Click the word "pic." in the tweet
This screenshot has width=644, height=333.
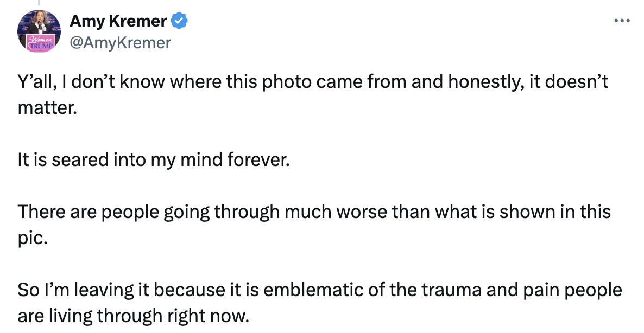tap(33, 238)
